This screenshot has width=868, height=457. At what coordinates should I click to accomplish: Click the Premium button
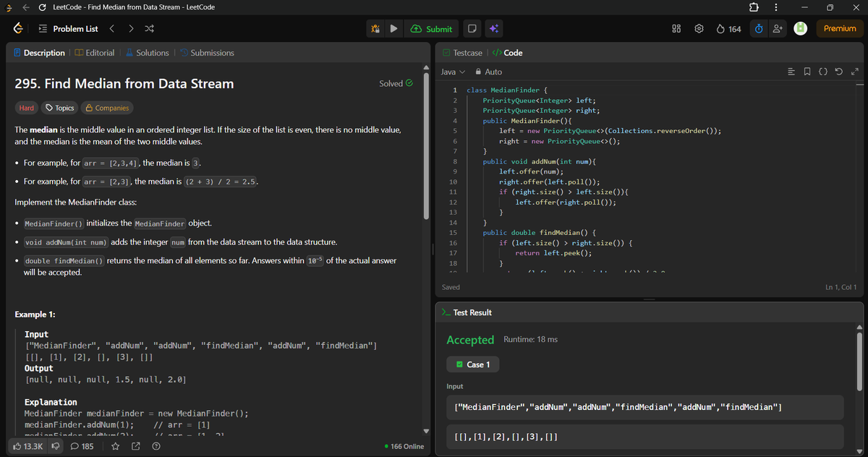839,29
